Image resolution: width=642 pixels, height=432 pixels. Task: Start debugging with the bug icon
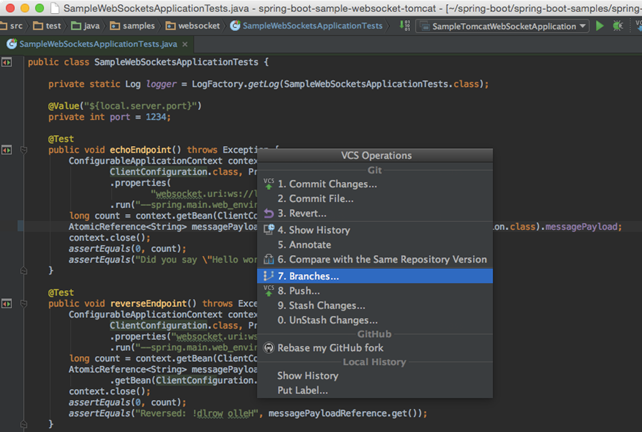click(x=618, y=26)
